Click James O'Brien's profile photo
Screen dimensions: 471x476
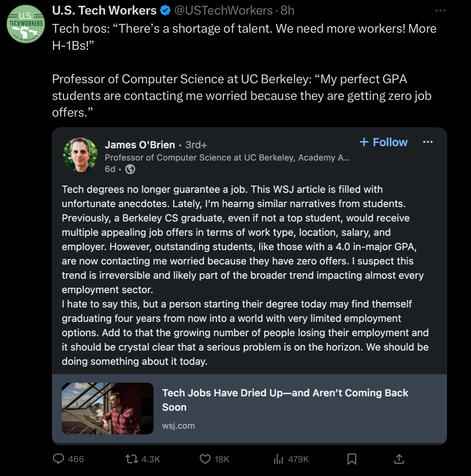(81, 154)
